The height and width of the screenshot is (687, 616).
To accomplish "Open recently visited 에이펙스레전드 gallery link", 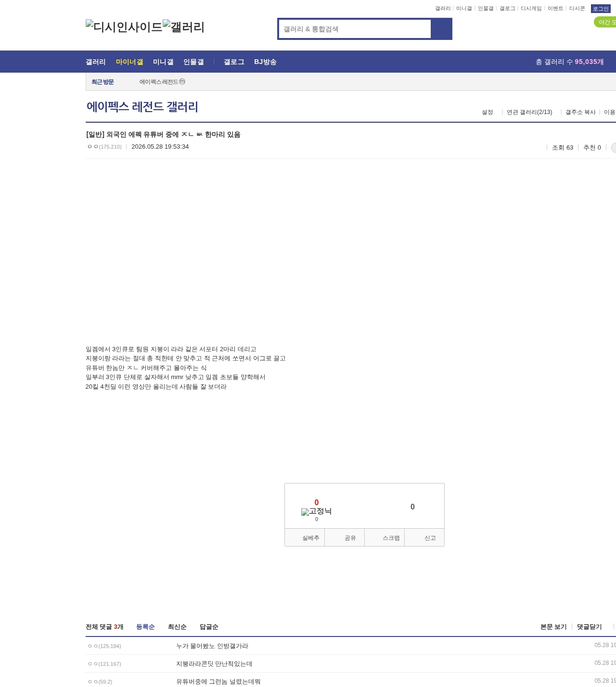I will [162, 82].
